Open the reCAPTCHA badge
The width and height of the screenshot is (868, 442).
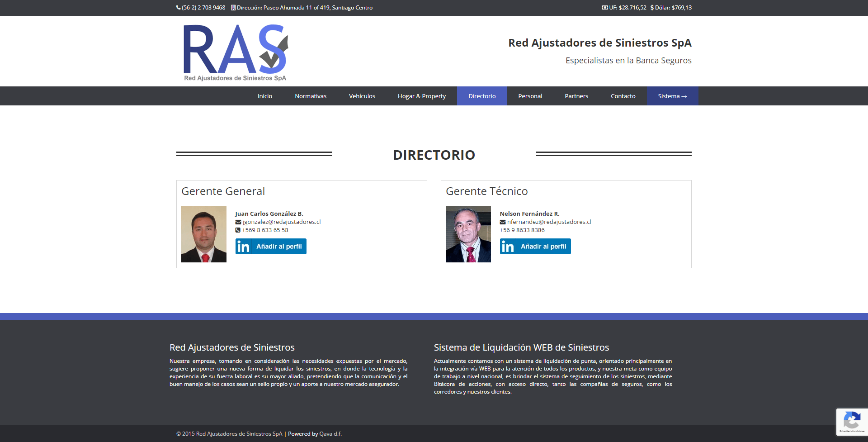coord(852,422)
